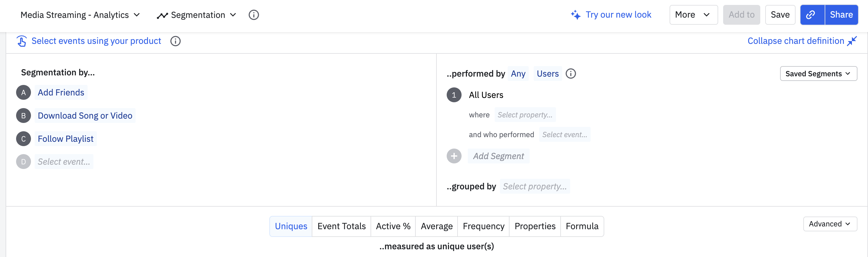The image size is (868, 257).
Task: Click the grouped by Select property field
Action: (535, 186)
